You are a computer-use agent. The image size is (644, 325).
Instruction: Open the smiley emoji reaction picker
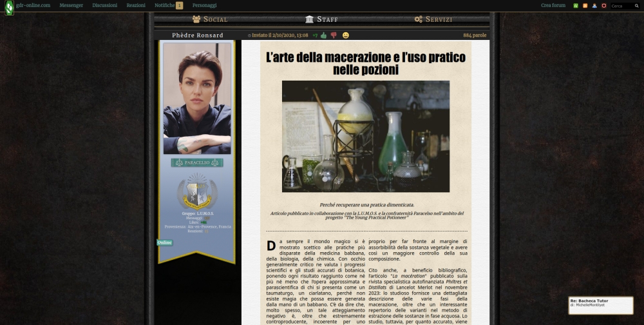[x=346, y=35]
